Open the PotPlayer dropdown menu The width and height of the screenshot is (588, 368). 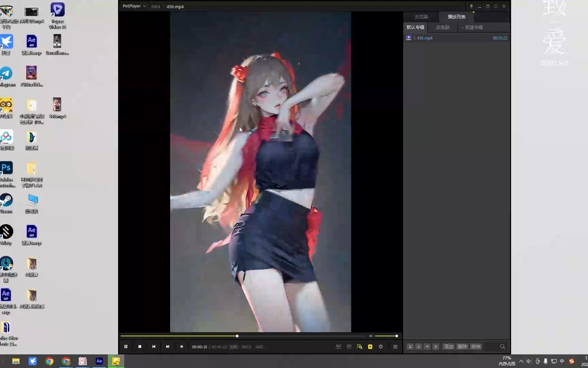tap(134, 6)
